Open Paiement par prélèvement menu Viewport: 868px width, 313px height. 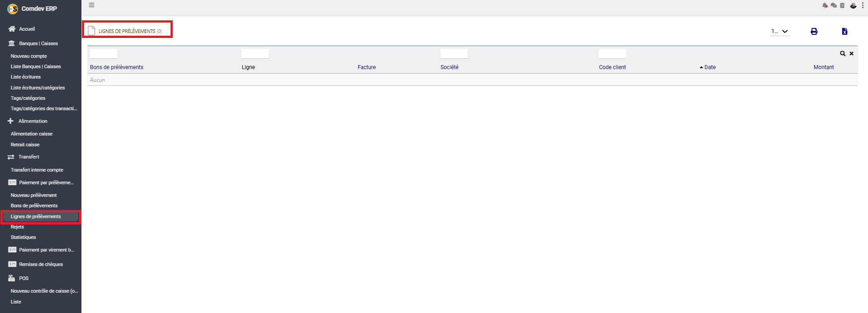point(46,182)
